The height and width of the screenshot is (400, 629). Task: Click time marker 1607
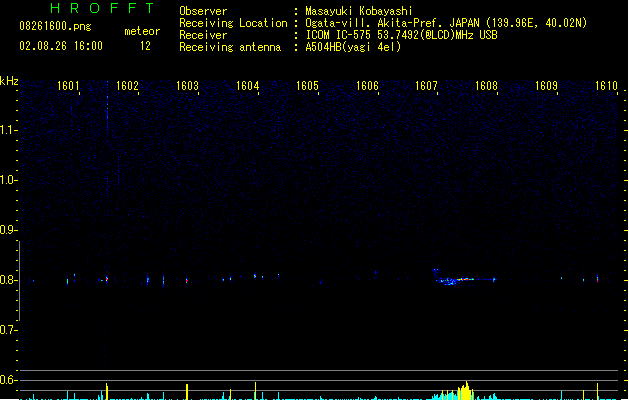[426, 86]
